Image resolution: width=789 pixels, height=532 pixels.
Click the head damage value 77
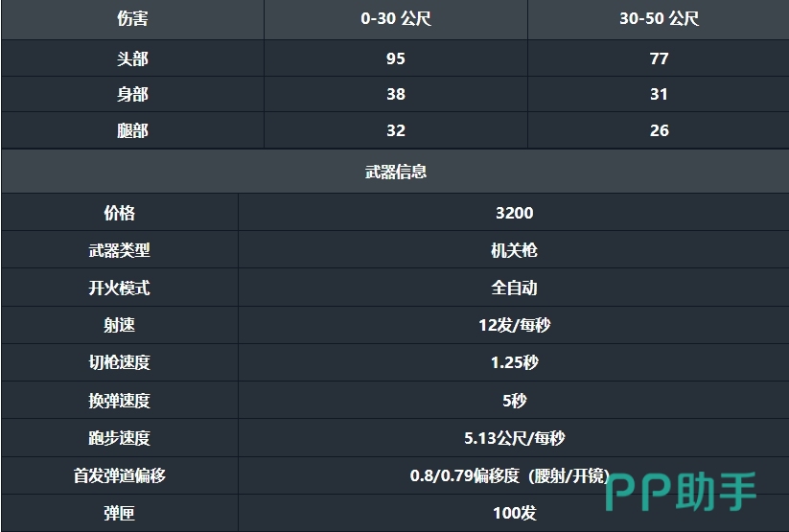coord(659,58)
